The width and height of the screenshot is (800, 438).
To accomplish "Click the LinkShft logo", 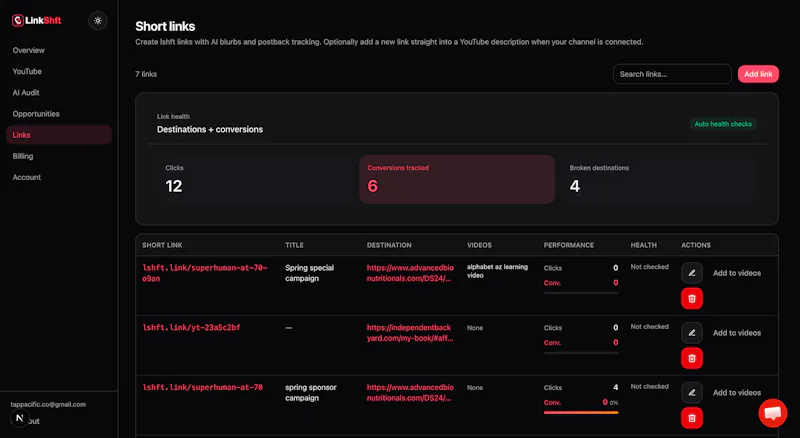I will coord(36,20).
